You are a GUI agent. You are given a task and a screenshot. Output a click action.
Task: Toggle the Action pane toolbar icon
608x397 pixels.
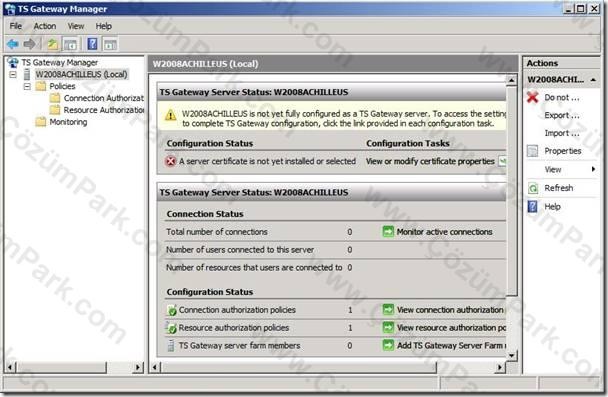click(x=110, y=44)
